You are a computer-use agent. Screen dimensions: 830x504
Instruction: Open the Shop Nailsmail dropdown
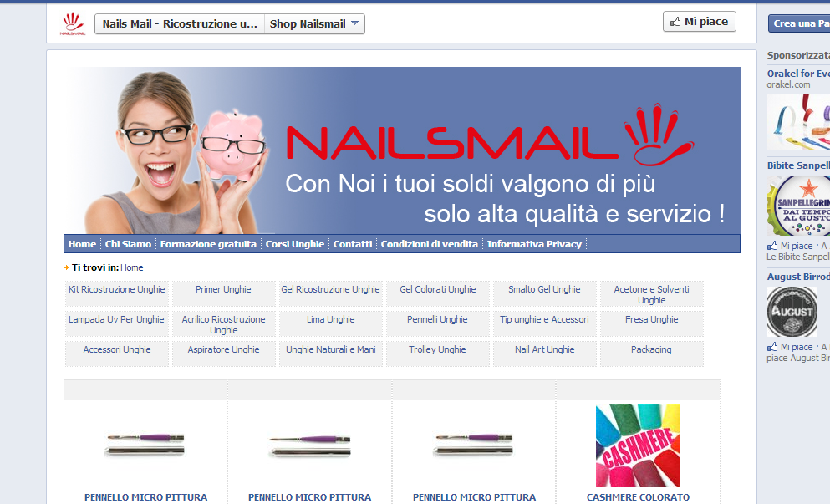point(314,24)
